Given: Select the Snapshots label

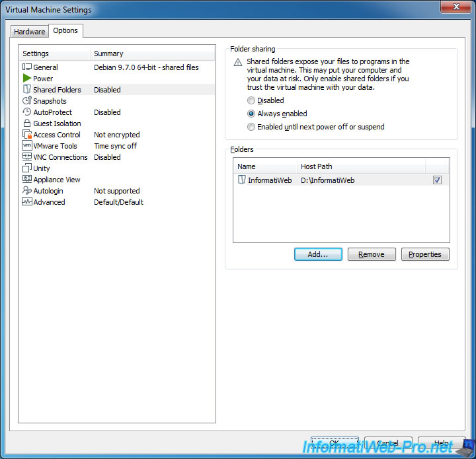Looking at the screenshot, I should tap(50, 101).
